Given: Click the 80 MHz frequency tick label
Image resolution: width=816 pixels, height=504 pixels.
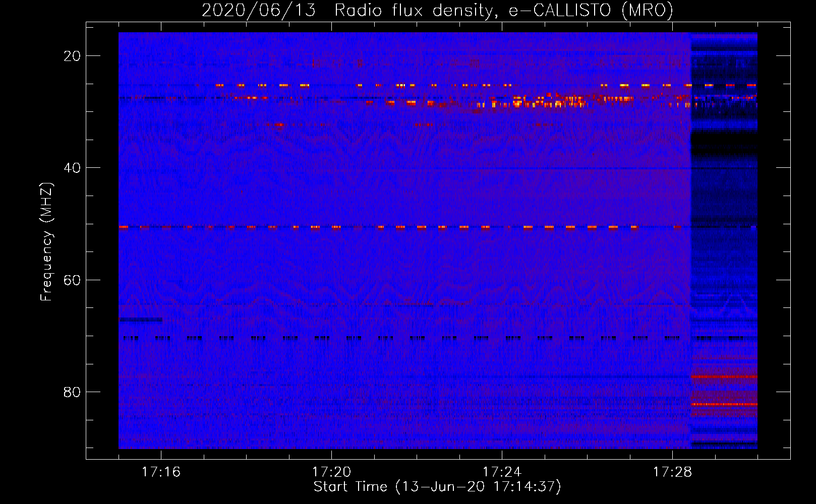Looking at the screenshot, I should pyautogui.click(x=72, y=392).
